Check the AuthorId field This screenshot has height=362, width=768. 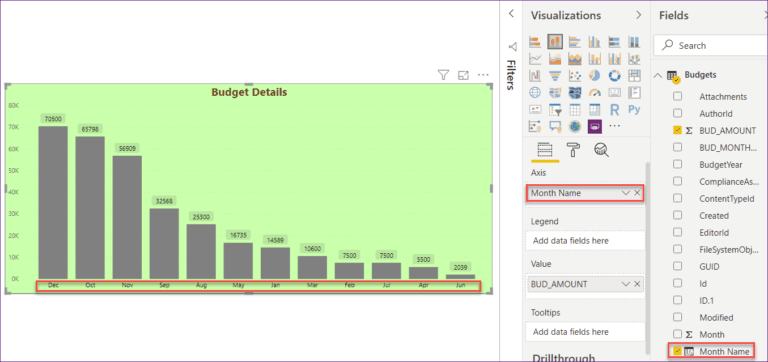tap(677, 113)
